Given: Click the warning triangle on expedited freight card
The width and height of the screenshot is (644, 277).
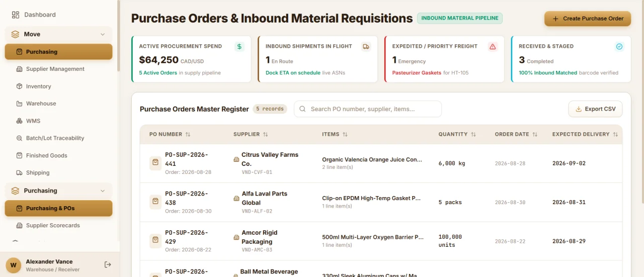Looking at the screenshot, I should pos(493,47).
